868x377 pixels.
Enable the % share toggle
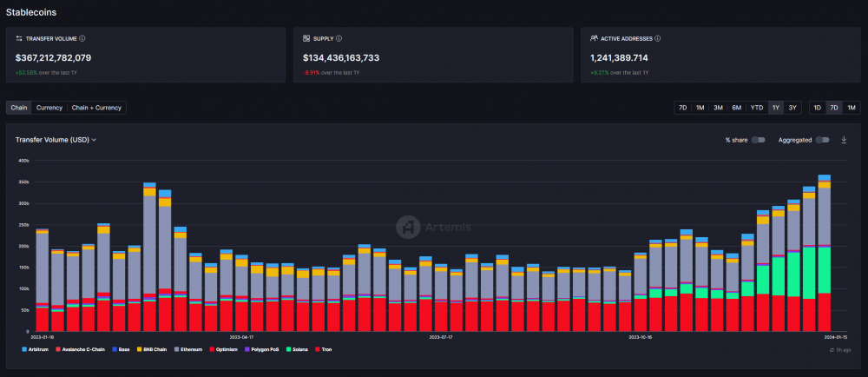pyautogui.click(x=758, y=139)
